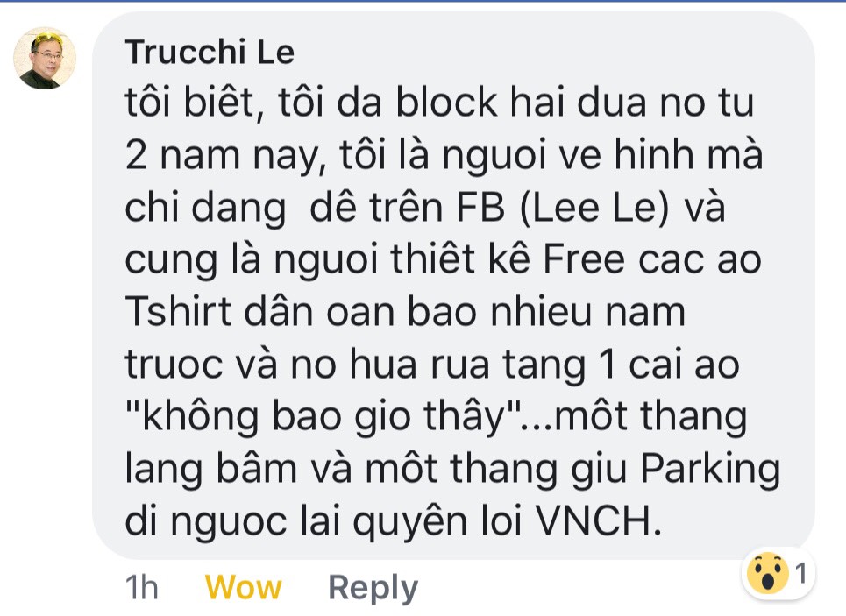The height and width of the screenshot is (616, 846).
Task: Click the number "2" before "nam nay"
Action: [136, 155]
